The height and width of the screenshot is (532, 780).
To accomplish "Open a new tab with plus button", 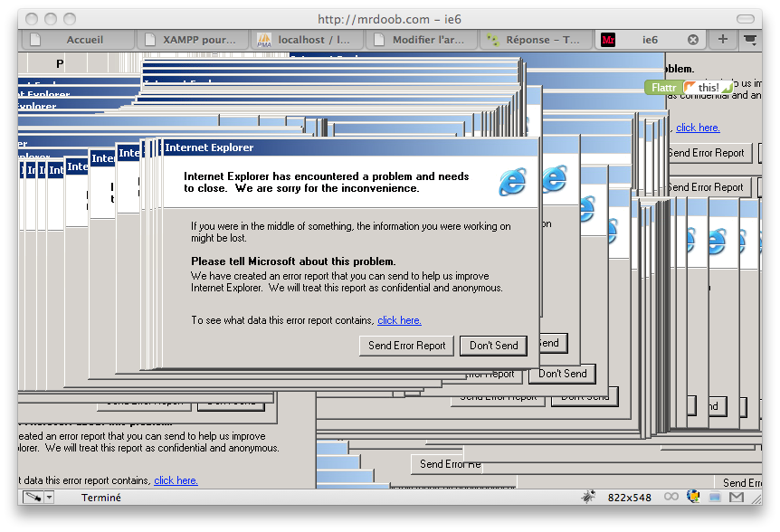I will (x=723, y=39).
